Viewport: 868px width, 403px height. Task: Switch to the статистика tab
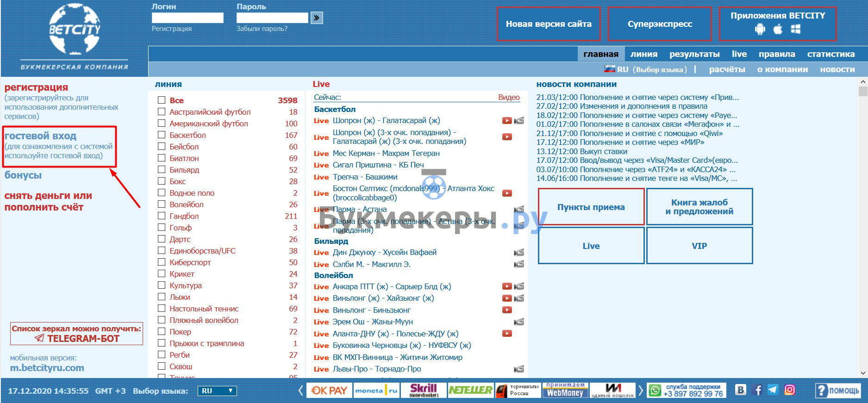831,54
